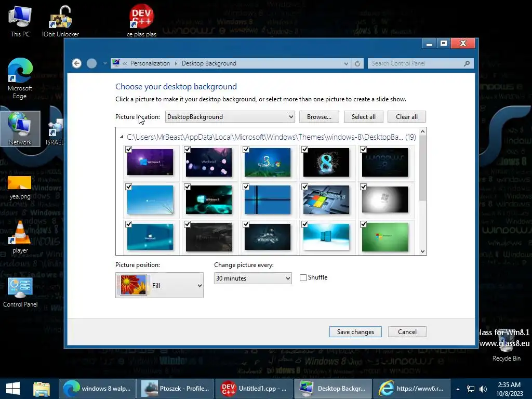Open Microsoft Edge desktop shortcut

tap(20, 79)
